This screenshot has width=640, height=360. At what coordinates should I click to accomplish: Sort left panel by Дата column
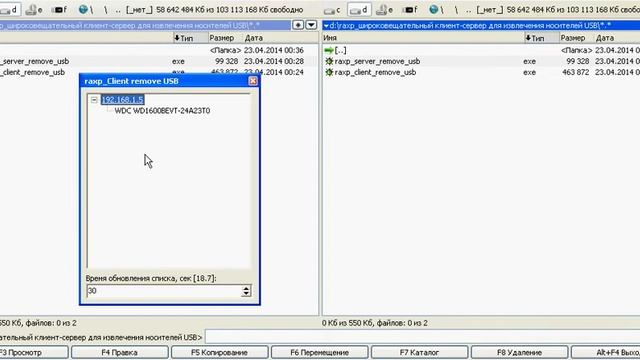(281, 38)
